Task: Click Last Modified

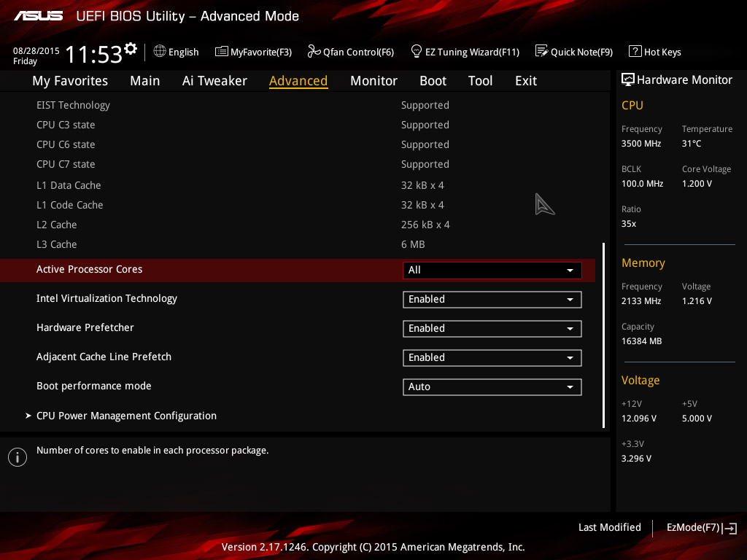Action: click(x=609, y=527)
